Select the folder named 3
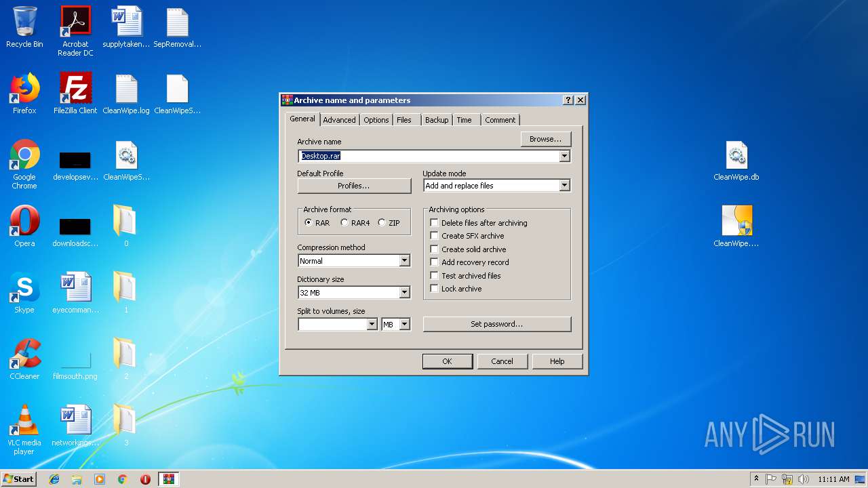The image size is (868, 488). 125,426
